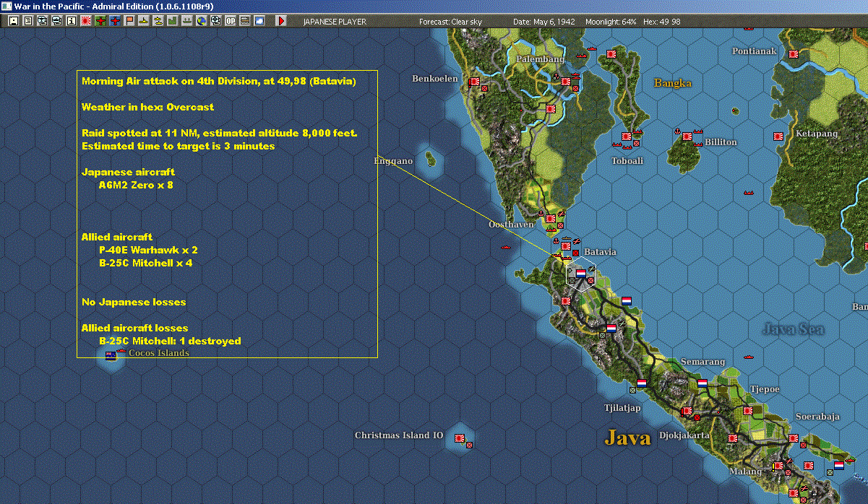Select the Japanese flag at Toboali
868x504 pixels.
click(627, 136)
